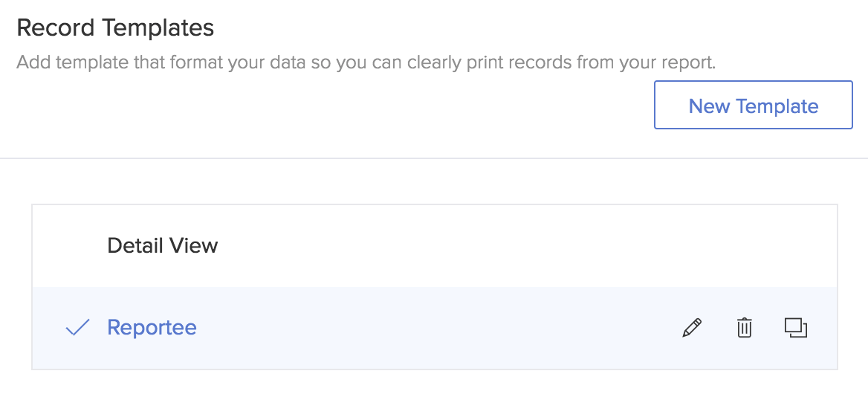Open the pencil editor for Reportee
The height and width of the screenshot is (394, 868).
tap(692, 328)
